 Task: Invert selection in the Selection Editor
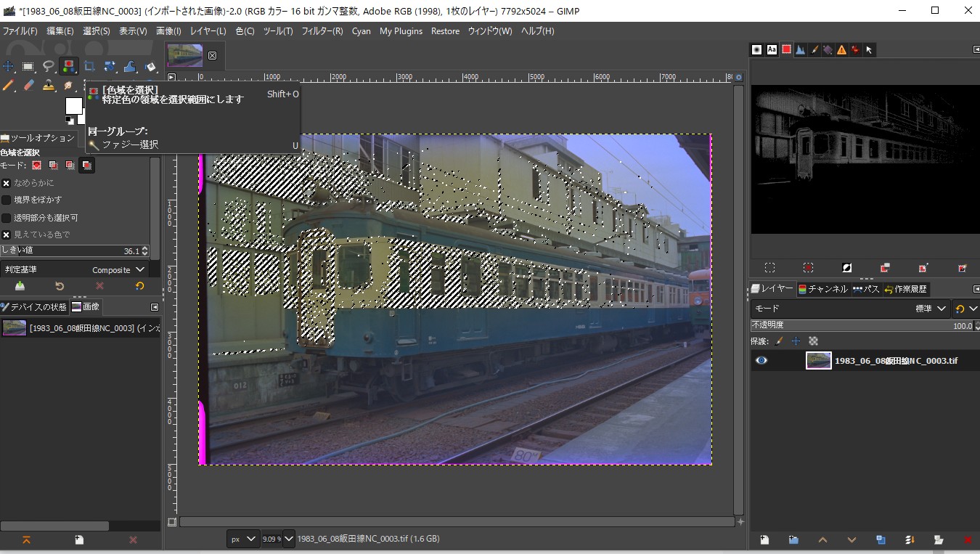coord(846,267)
